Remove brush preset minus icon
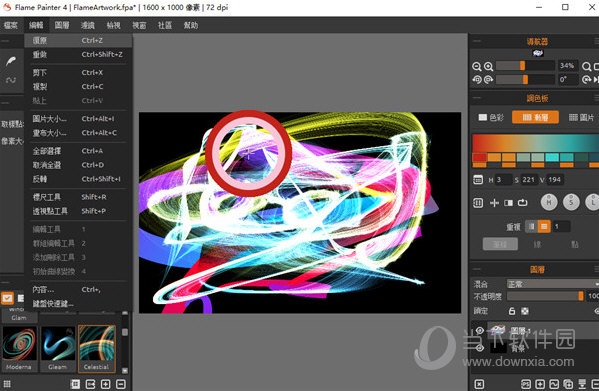This screenshot has width=599, height=391. (x=120, y=384)
